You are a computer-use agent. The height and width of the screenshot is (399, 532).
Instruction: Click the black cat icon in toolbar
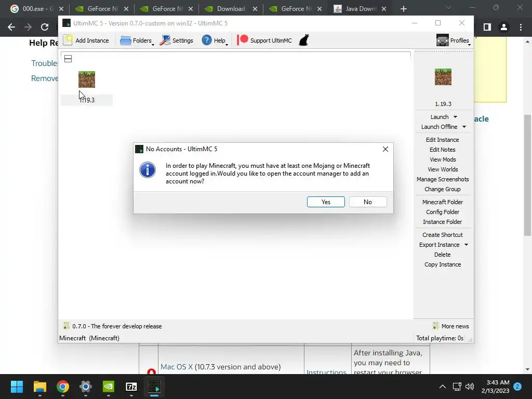304,40
